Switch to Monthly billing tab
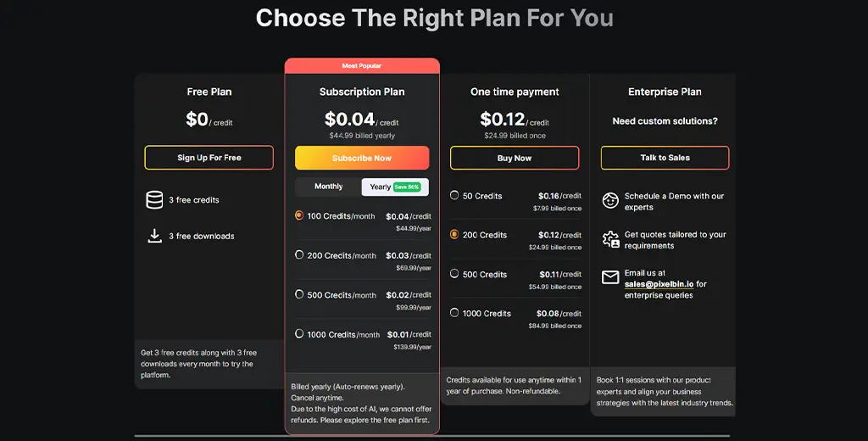Image resolution: width=868 pixels, height=441 pixels. (x=329, y=187)
